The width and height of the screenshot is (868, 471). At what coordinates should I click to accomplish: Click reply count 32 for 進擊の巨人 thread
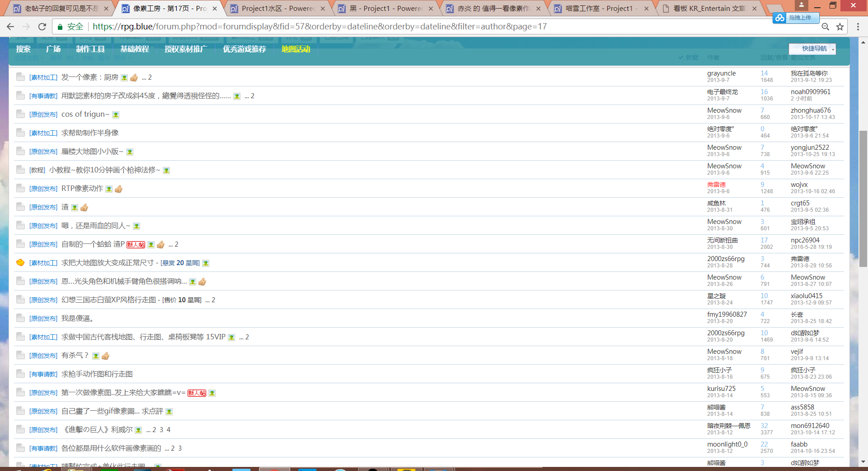tap(764, 426)
